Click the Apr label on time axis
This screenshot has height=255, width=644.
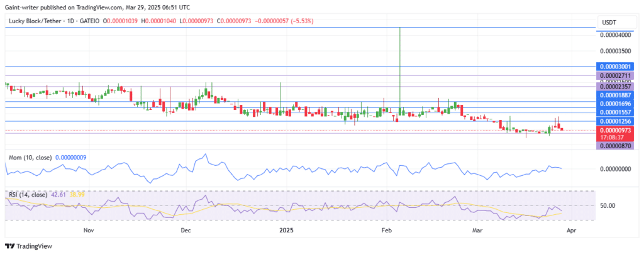(571, 231)
